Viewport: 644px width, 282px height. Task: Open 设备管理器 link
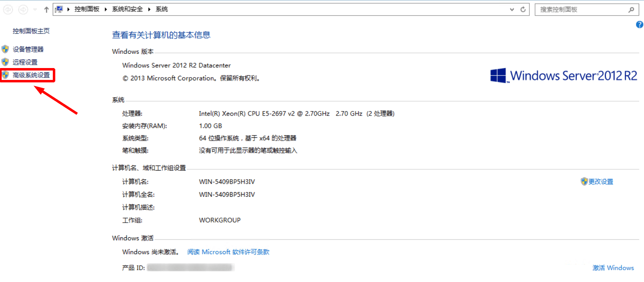tap(28, 49)
